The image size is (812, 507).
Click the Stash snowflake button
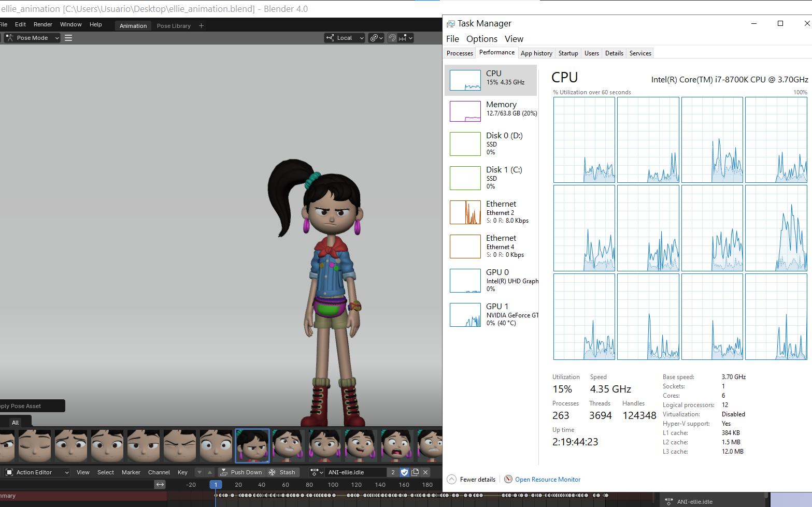point(282,472)
